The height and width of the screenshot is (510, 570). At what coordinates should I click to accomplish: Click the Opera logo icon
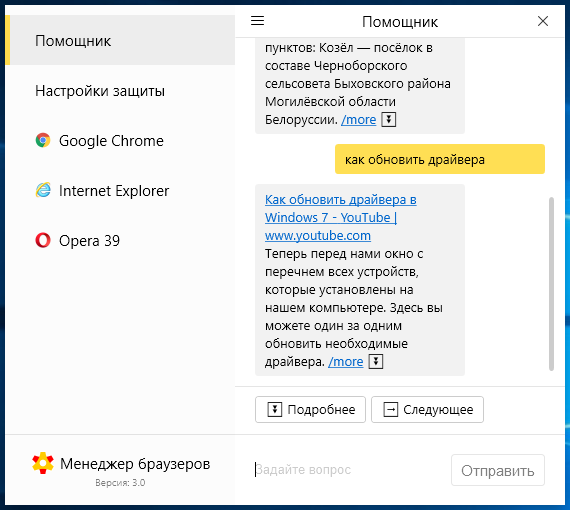43,240
